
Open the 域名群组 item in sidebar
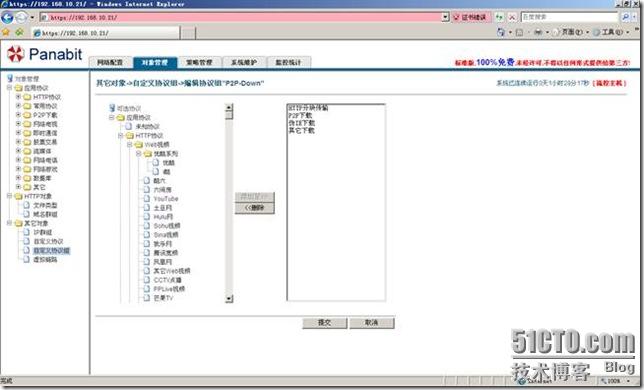click(45, 214)
